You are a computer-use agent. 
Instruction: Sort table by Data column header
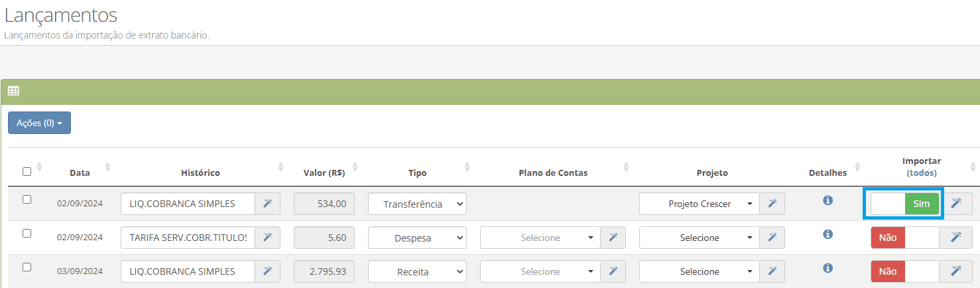coord(80,173)
